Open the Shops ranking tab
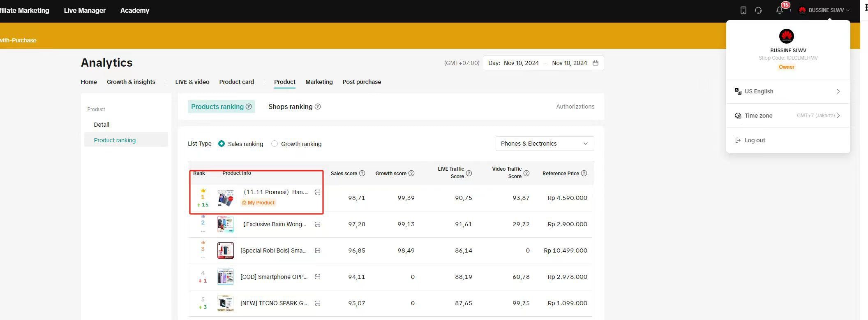This screenshot has width=868, height=320. 291,107
